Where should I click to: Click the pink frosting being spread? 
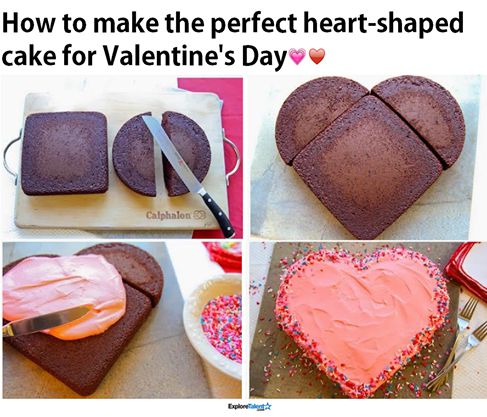tap(63, 295)
